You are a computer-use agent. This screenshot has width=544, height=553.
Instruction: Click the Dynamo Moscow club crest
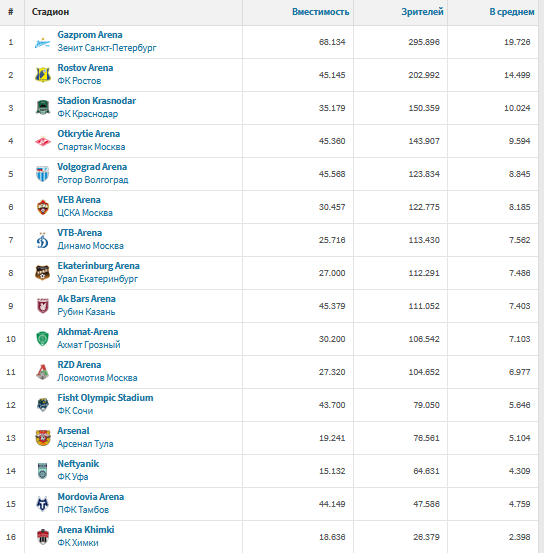coord(42,240)
